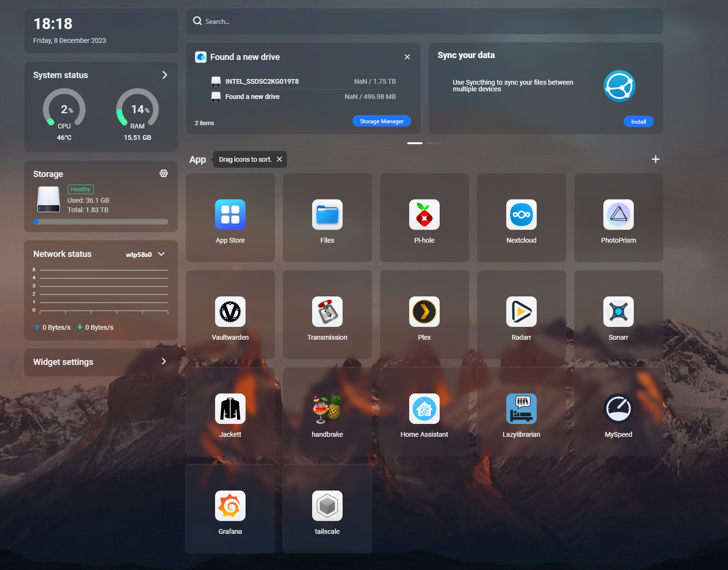Switch to the first carousel page indicator
The width and height of the screenshot is (728, 570).
415,143
